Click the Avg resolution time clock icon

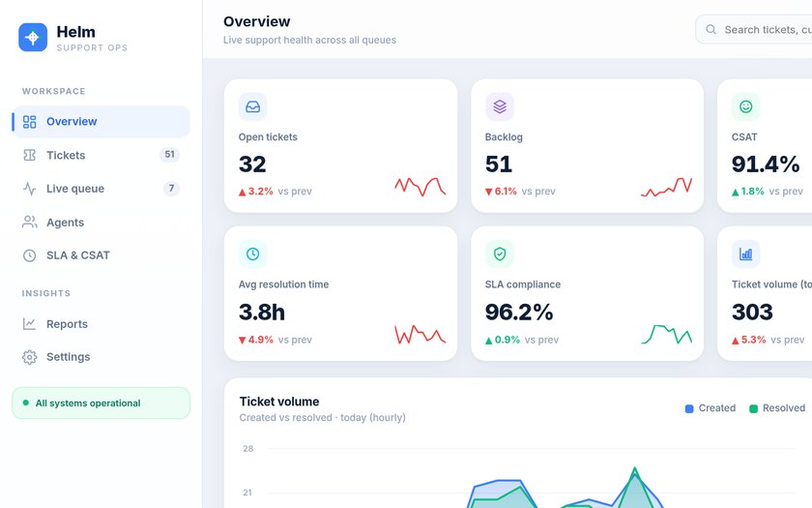click(252, 254)
